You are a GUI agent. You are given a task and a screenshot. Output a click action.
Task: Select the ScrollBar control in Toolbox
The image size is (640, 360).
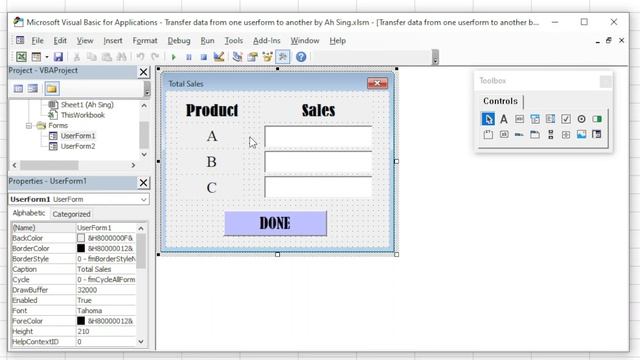pyautogui.click(x=550, y=134)
